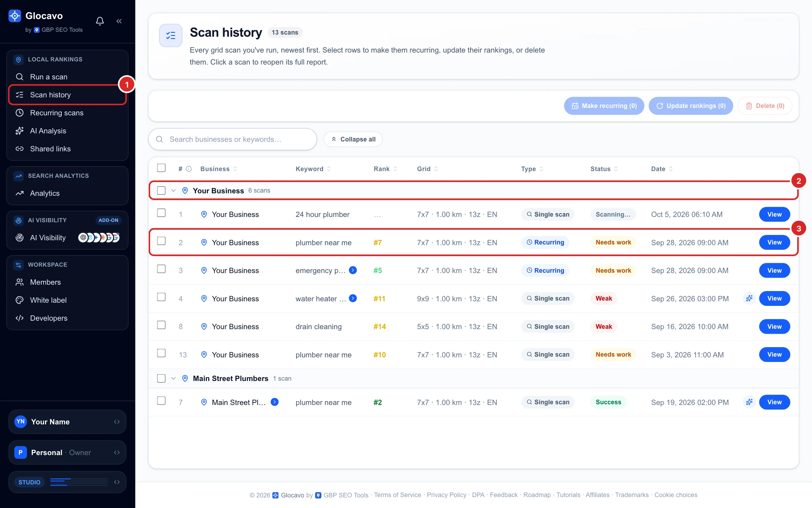This screenshot has width=812, height=508.
Task: Click the Needs work status for scan 13
Action: (613, 355)
